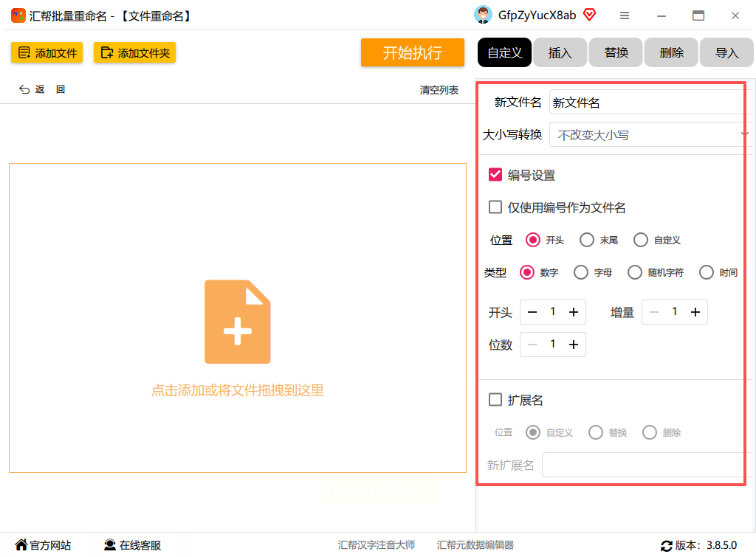Open the 替换 tab
Image resolution: width=756 pixels, height=557 pixels.
616,52
